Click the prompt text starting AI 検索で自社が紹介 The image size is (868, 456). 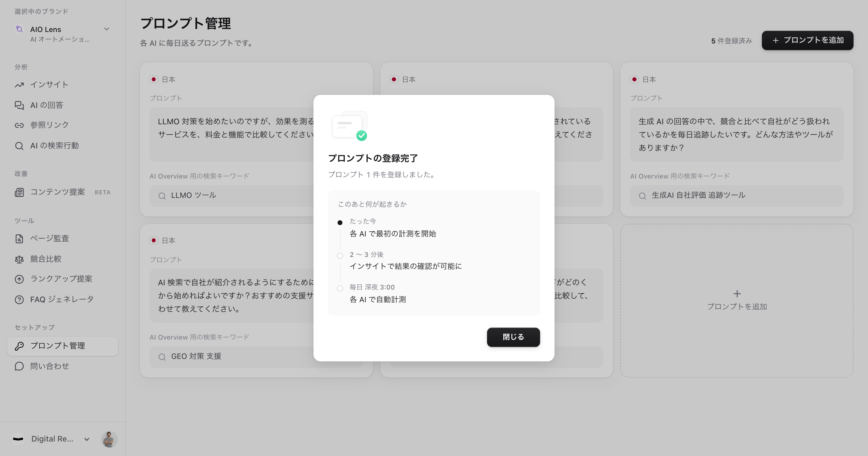point(236,296)
